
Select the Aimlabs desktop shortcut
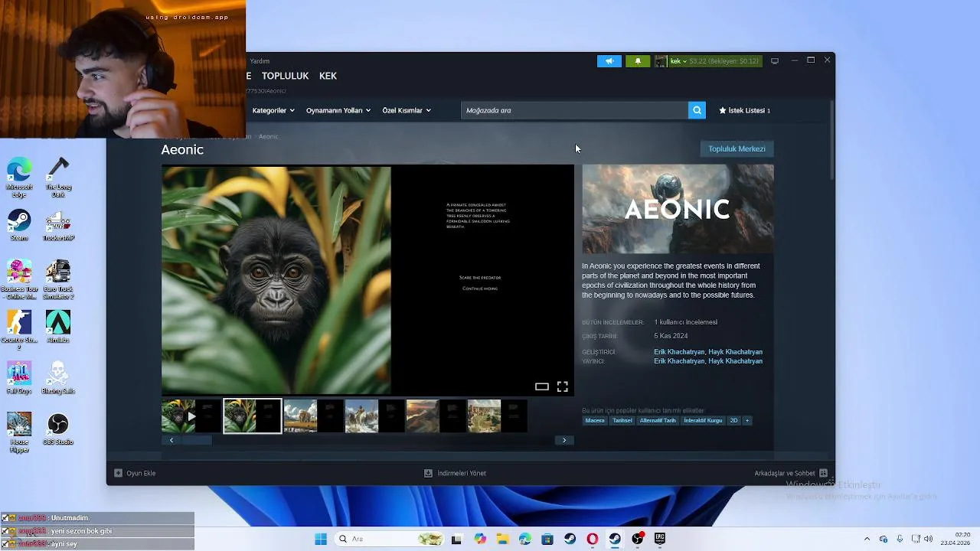pyautogui.click(x=58, y=327)
